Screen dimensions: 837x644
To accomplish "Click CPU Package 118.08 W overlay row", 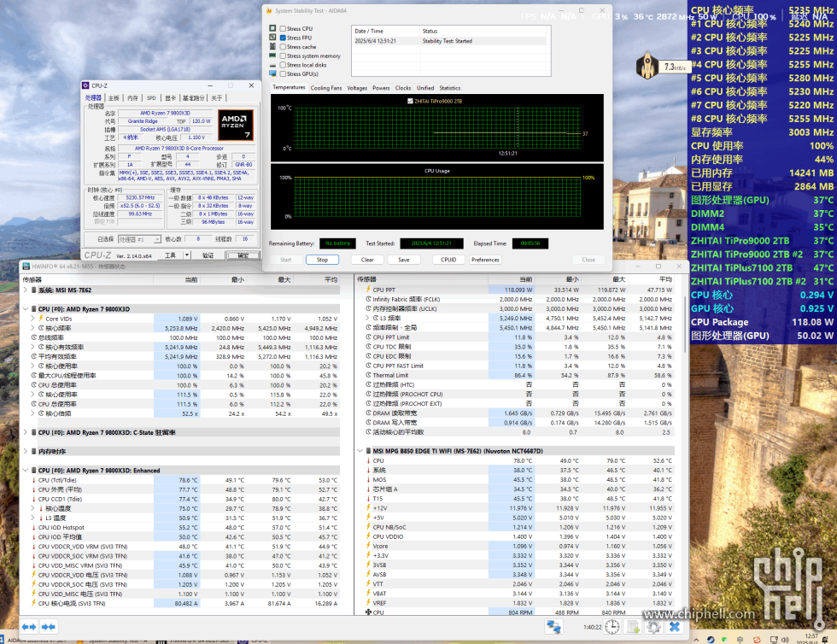I will [x=762, y=322].
